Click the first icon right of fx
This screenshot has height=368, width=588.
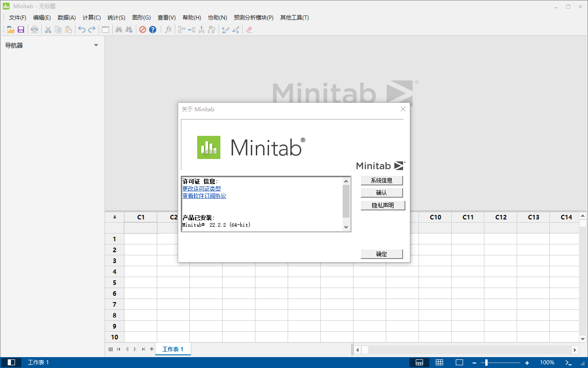point(182,30)
